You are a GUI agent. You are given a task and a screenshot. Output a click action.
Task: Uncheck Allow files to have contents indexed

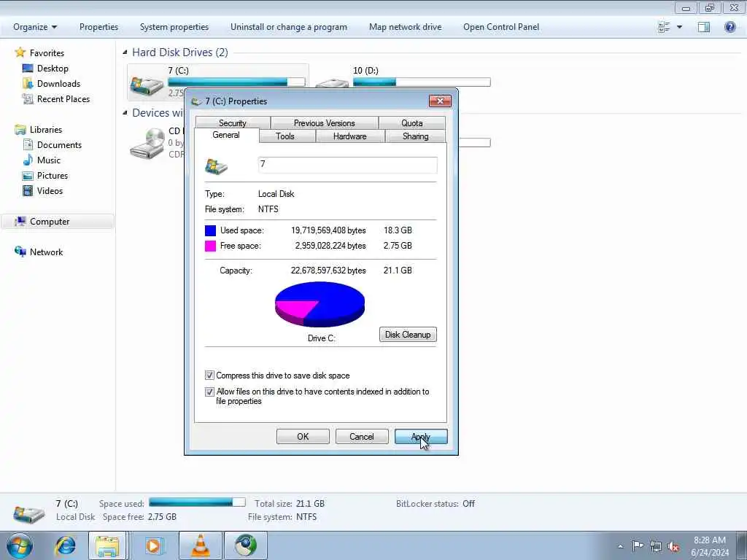209,392
